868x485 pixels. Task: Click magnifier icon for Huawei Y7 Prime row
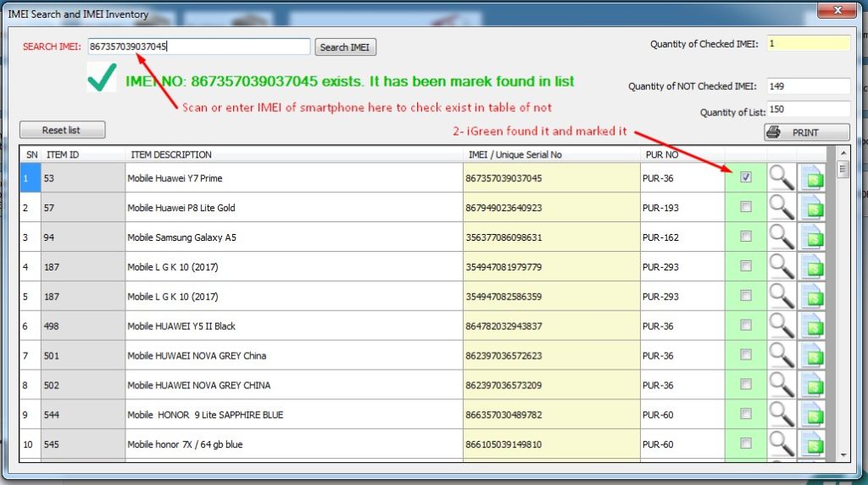click(x=782, y=178)
